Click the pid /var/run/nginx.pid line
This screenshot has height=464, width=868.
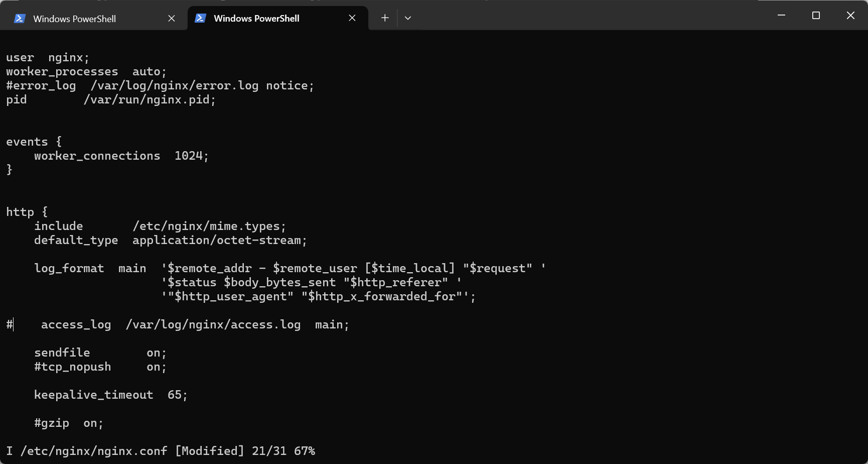(110, 99)
